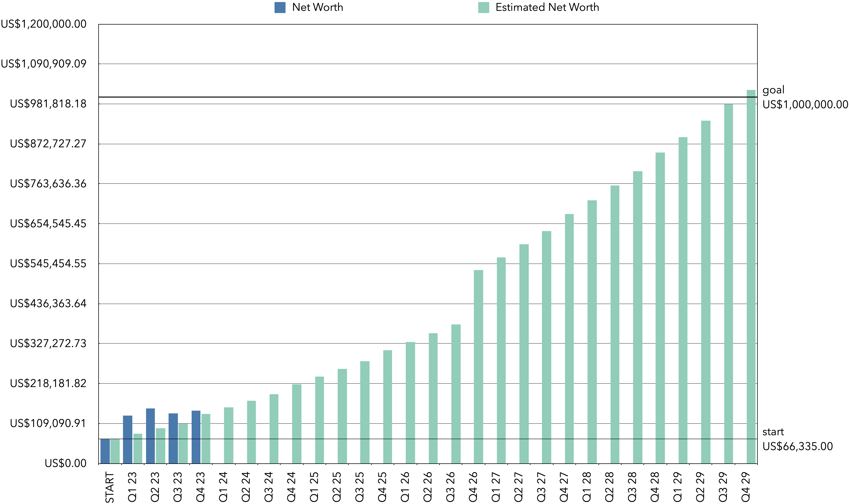
Task: Select the estimated bar for Q2 29
Action: [706, 292]
